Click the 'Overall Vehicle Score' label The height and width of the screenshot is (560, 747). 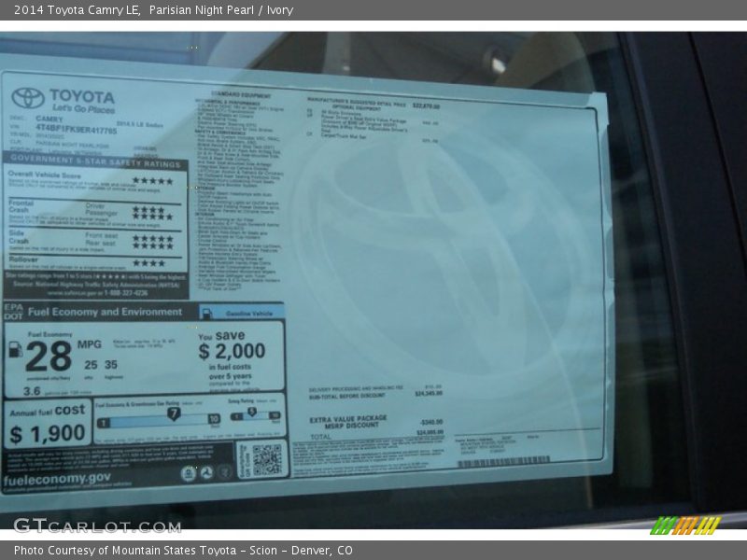click(x=44, y=175)
